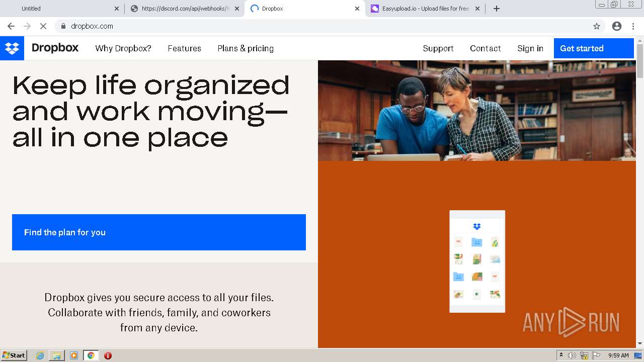Open the Chrome profile avatar
644x362 pixels.
point(617,26)
